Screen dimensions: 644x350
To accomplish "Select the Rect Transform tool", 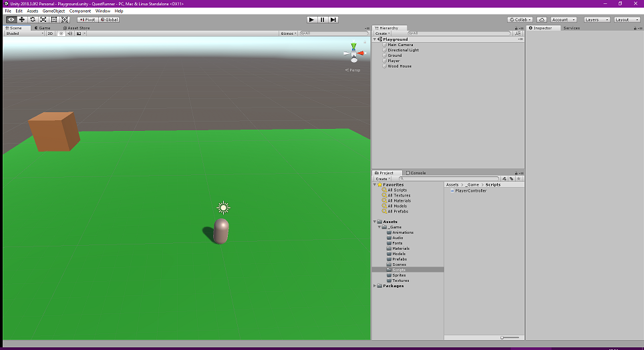I will tap(54, 19).
